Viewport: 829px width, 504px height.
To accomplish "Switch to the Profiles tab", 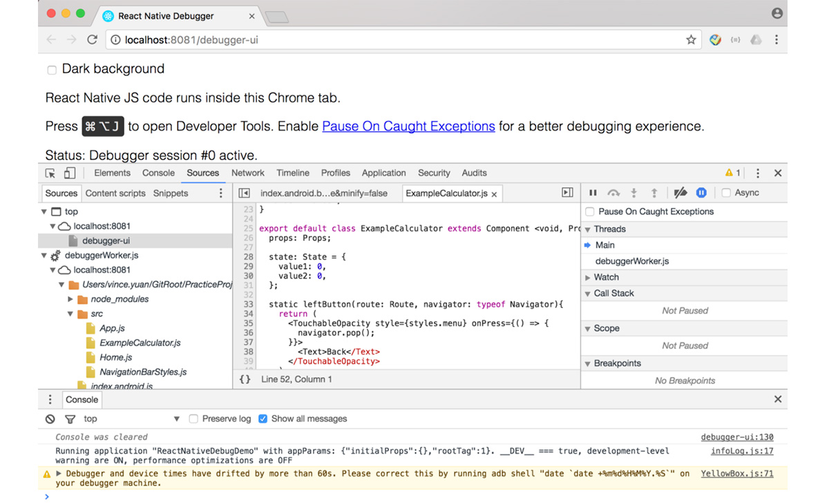I will pos(336,173).
